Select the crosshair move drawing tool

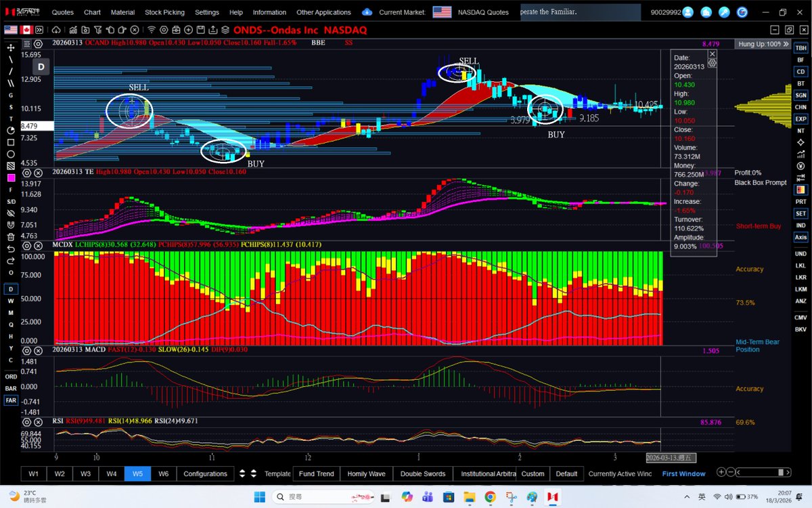click(x=11, y=47)
